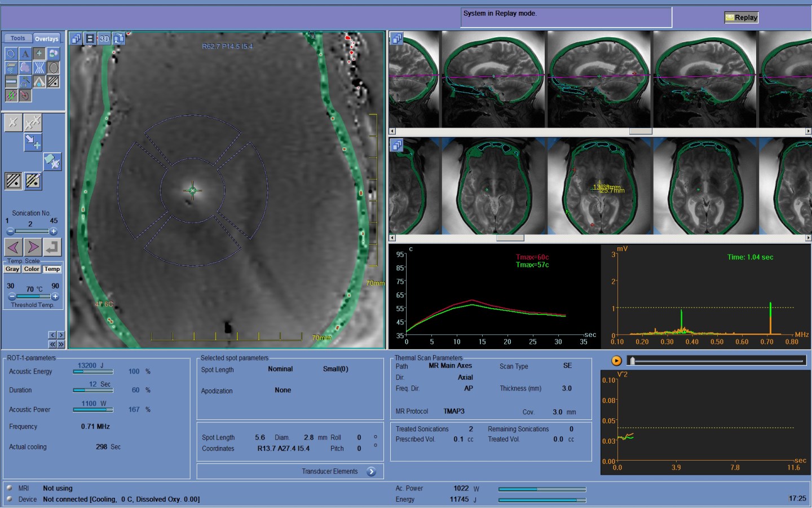Select the text annotation 'A' overlay tool
This screenshot has width=812, height=508.
[25, 54]
